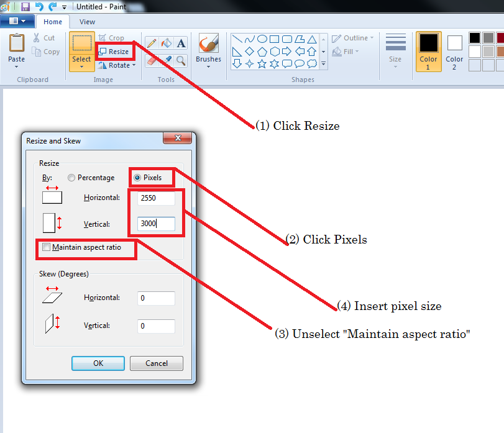Screen dimensions: 504x433
Task: Select the Percentage radio button
Action: coord(72,178)
